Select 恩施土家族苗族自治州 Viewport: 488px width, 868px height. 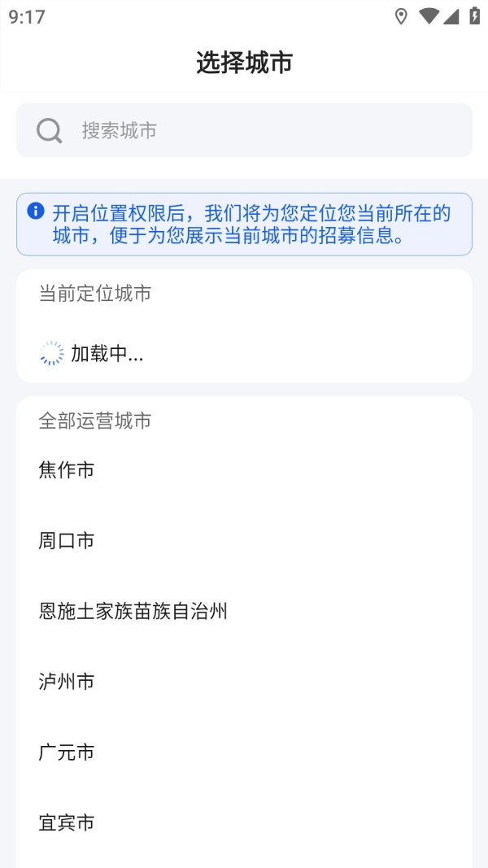coord(133,611)
